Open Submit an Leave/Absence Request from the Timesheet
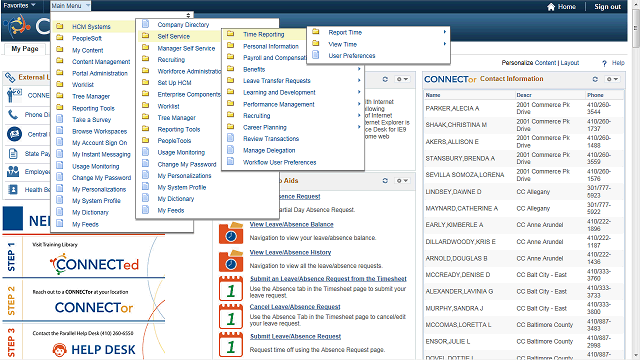The width and height of the screenshot is (640, 360). 328,279
